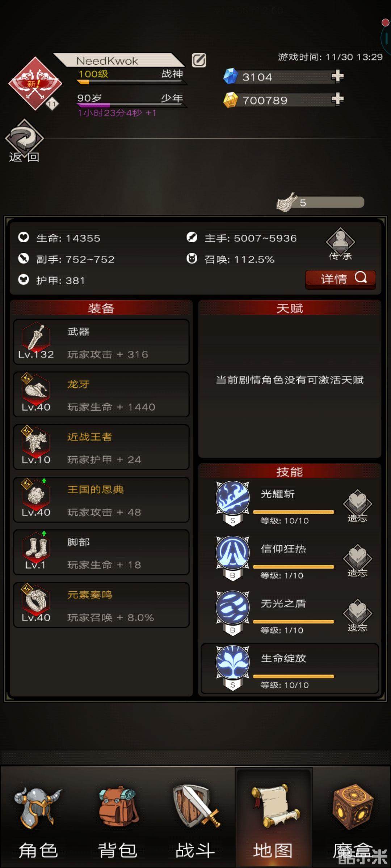The height and width of the screenshot is (868, 391).
Task: Tap the edit name pencil icon
Action: click(199, 60)
